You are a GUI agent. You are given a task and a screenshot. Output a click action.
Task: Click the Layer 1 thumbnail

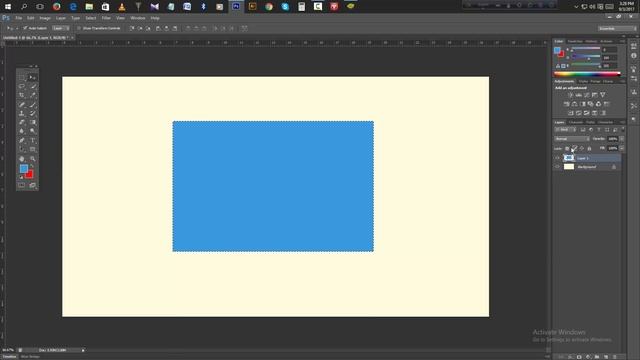[569, 158]
